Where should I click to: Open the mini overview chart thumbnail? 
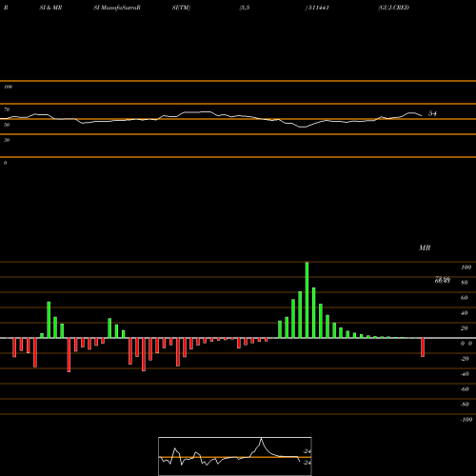235,456
